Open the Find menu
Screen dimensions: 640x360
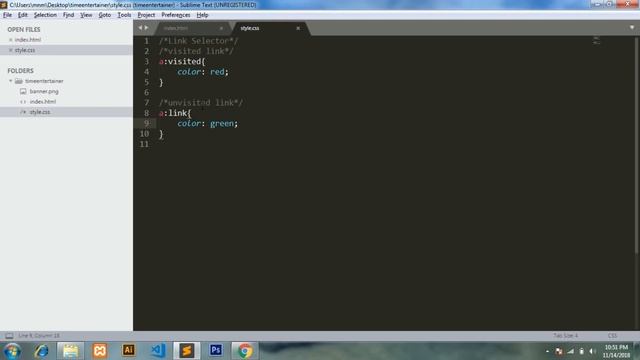tap(68, 15)
